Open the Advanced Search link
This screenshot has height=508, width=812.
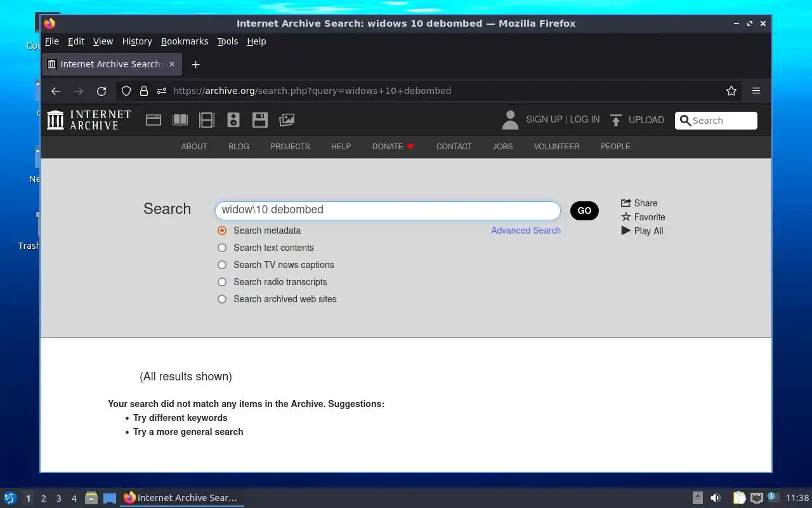pos(526,231)
